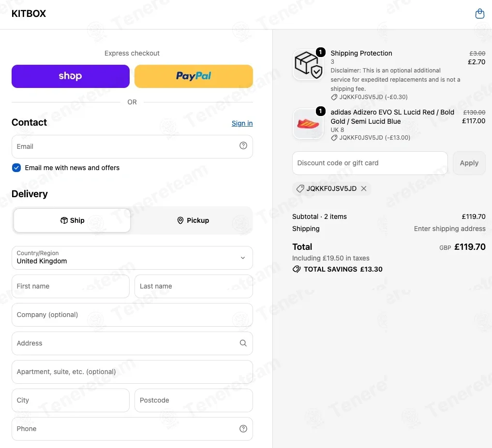Pay with the PayPal express button
This screenshot has width=492, height=448.
(x=194, y=76)
